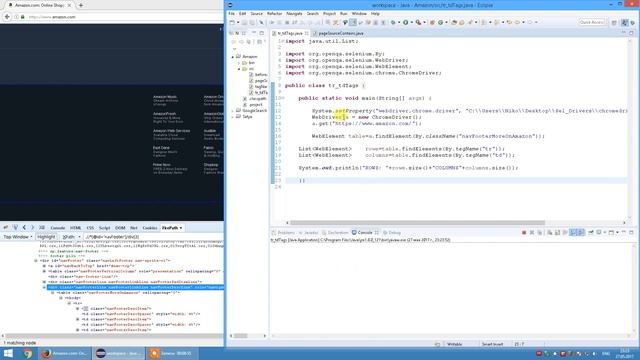The height and width of the screenshot is (360, 640).
Task: Click the East Dane footer link
Action: coord(161,148)
